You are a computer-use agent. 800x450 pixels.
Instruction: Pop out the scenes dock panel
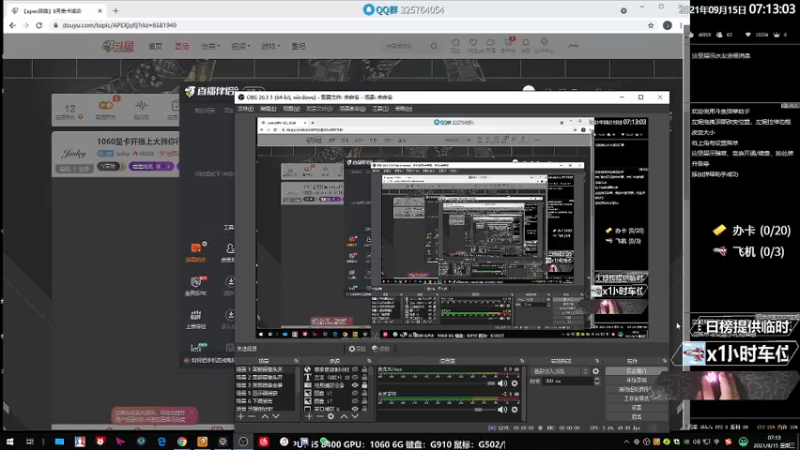296,361
